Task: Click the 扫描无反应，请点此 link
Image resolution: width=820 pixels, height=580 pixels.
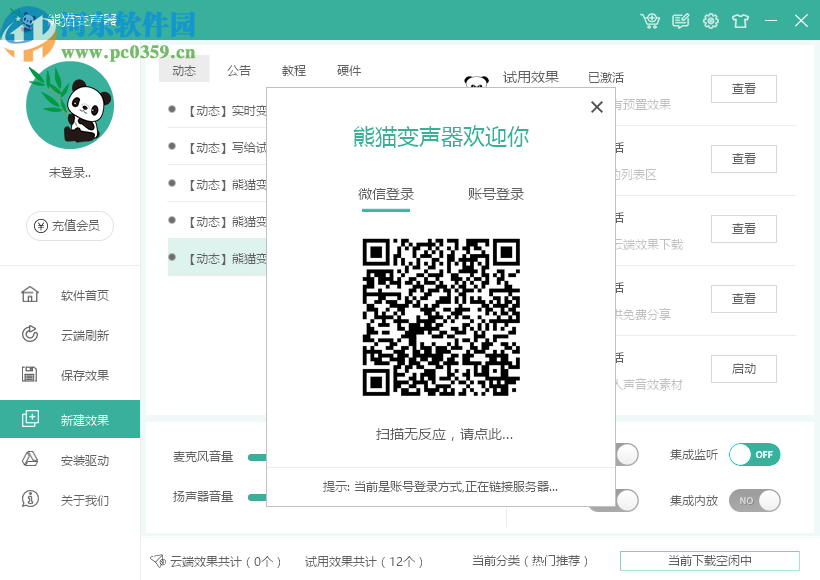Action: tap(444, 434)
